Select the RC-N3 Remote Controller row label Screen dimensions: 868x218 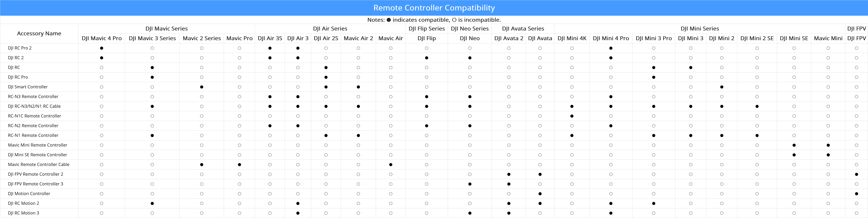tap(33, 96)
